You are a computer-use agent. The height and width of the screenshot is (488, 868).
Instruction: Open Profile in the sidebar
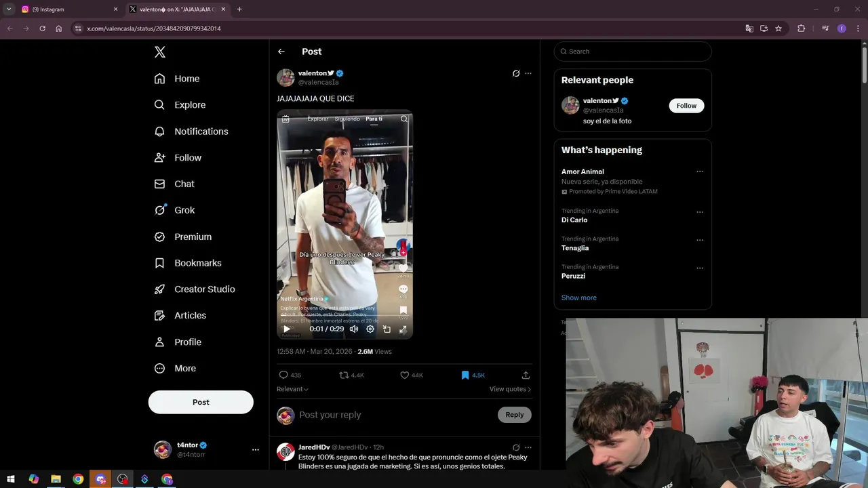(x=178, y=342)
